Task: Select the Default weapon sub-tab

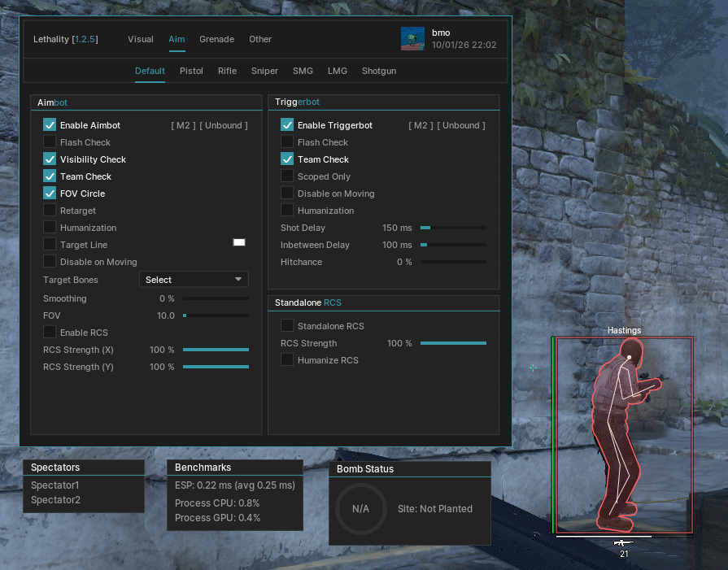Action: [x=150, y=71]
